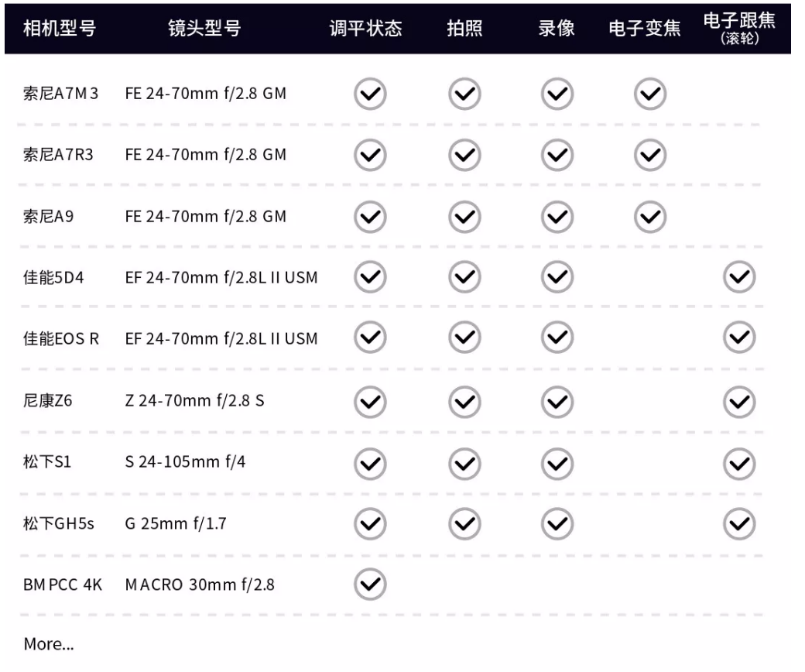This screenshot has width=805, height=672.
Task: Click the 录像 checkmark for 佳能EOS R
Action: coord(557,338)
